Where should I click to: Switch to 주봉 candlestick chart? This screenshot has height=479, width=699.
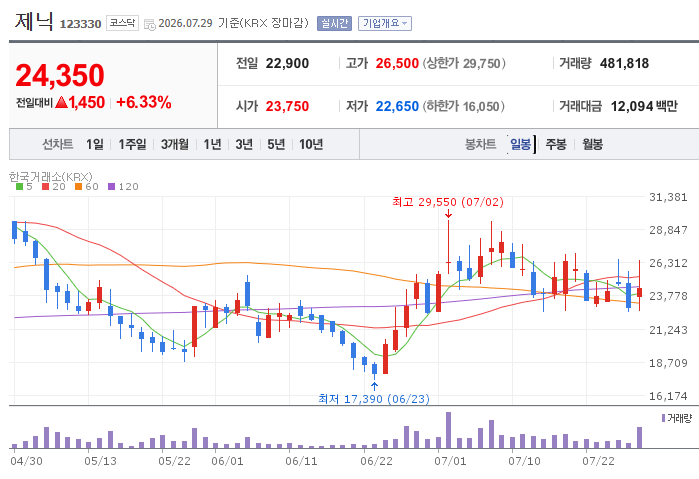pos(556,144)
